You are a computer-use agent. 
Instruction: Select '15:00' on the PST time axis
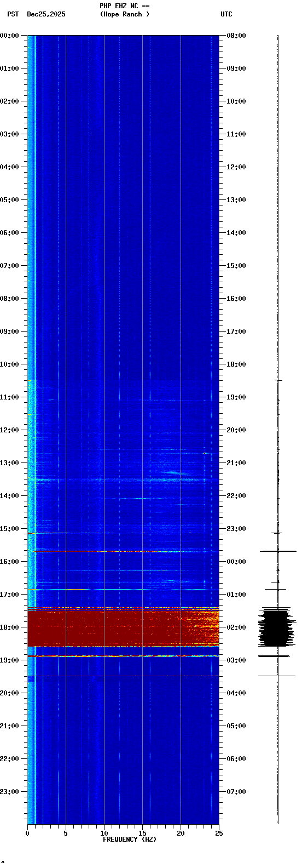(10, 529)
